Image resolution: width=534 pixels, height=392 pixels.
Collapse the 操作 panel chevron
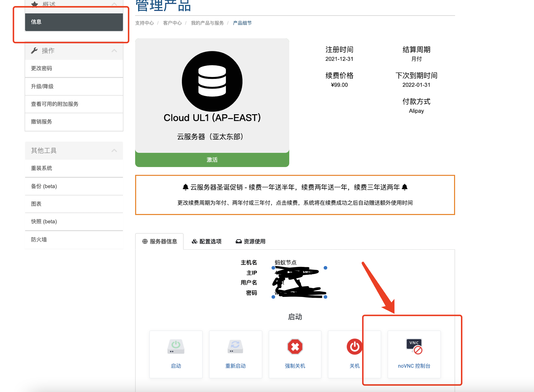[114, 51]
